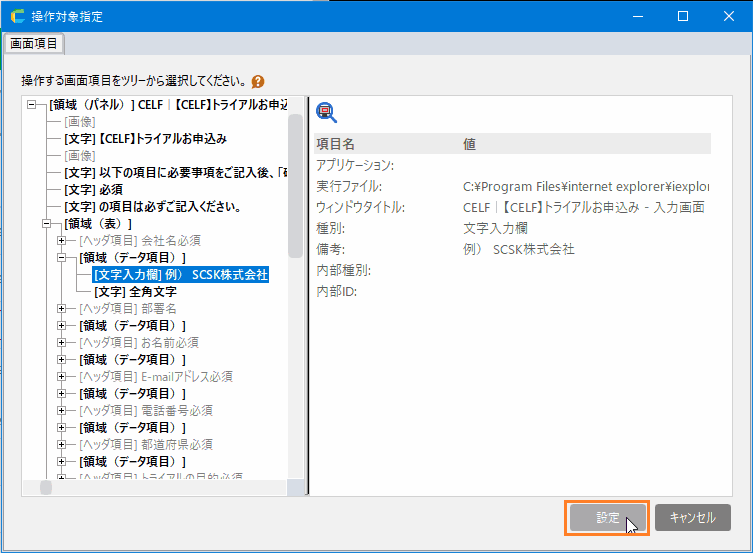Click the tree's vertical scrollbar
This screenshot has height=553, width=753.
(296, 300)
